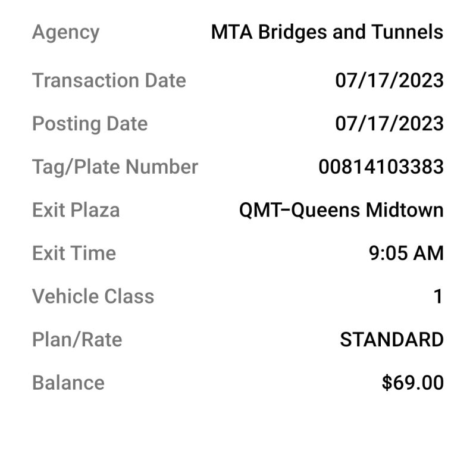Click the tag number 00814103383
The image size is (476, 476).
pos(381,167)
